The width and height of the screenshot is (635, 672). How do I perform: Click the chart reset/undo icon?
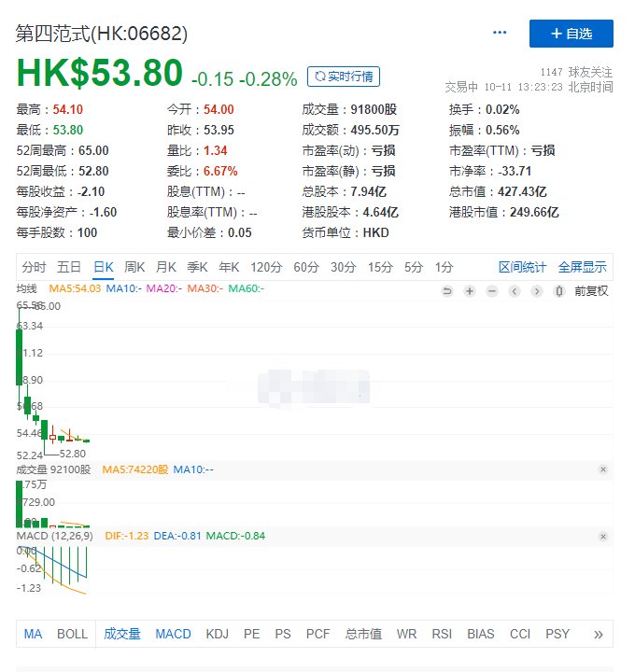click(x=447, y=291)
